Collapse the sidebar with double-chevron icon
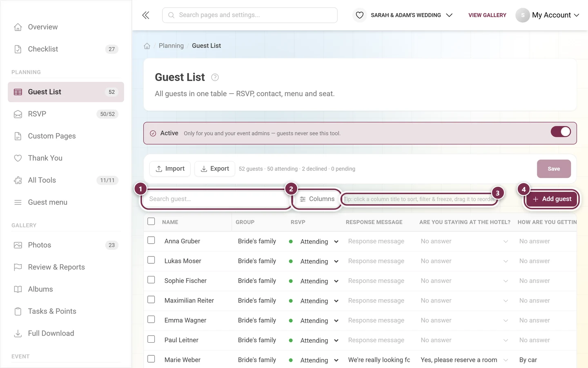This screenshot has height=368, width=588. 146,15
